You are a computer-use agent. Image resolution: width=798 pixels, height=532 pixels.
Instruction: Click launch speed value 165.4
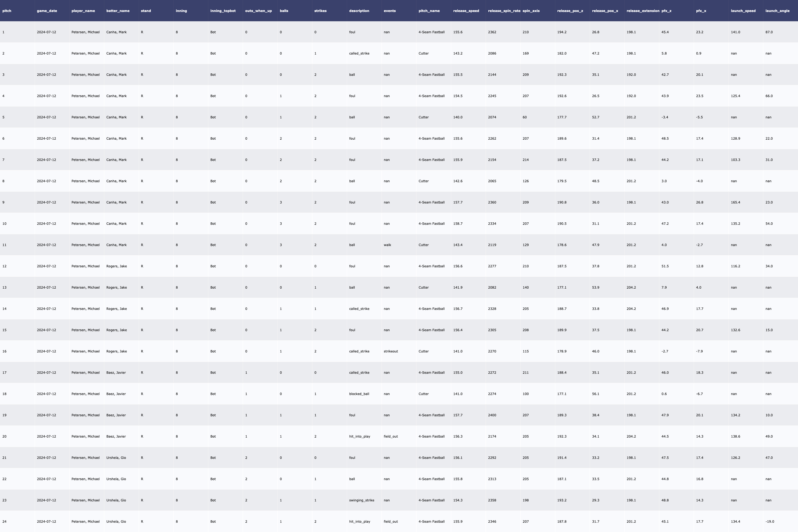point(735,202)
